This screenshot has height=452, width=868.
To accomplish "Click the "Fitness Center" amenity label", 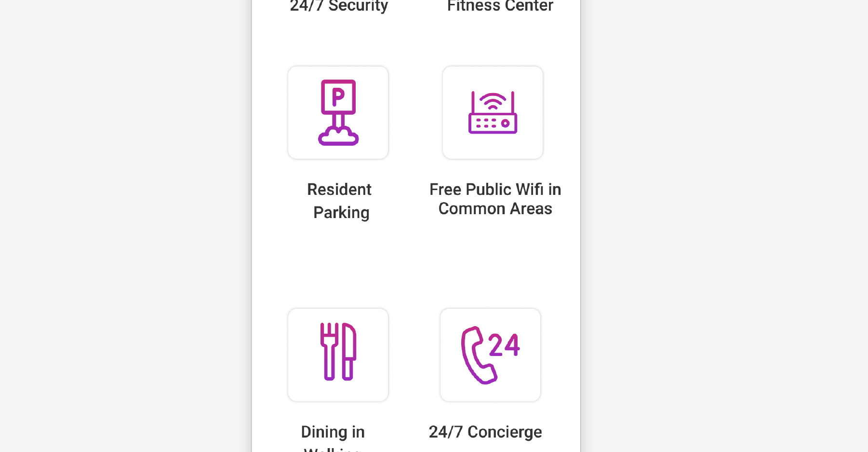I will tap(500, 6).
